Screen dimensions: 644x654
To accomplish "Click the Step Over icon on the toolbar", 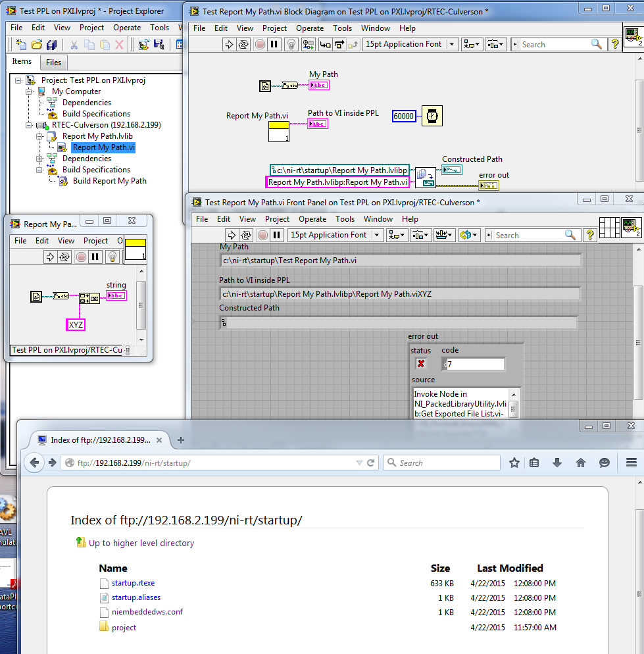I will click(337, 44).
